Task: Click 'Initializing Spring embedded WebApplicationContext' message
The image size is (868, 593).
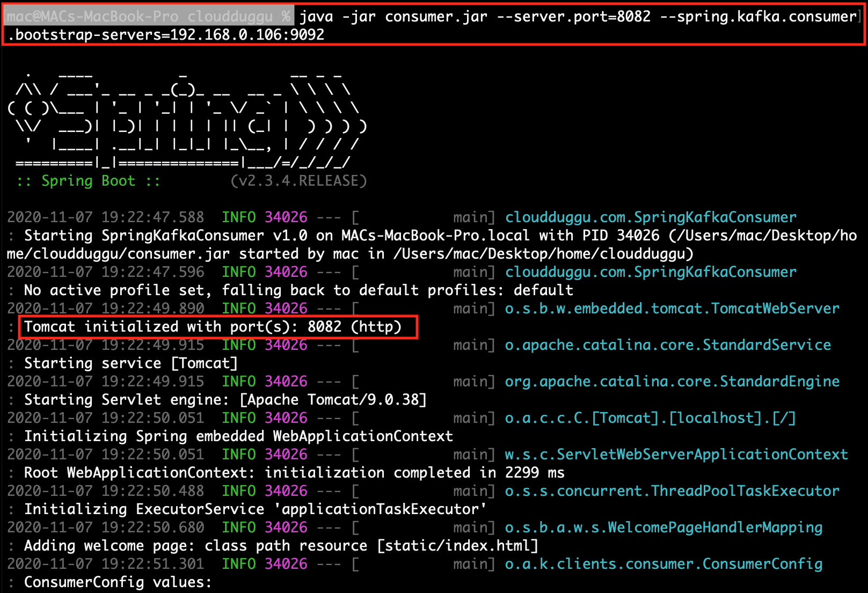Action: click(238, 436)
